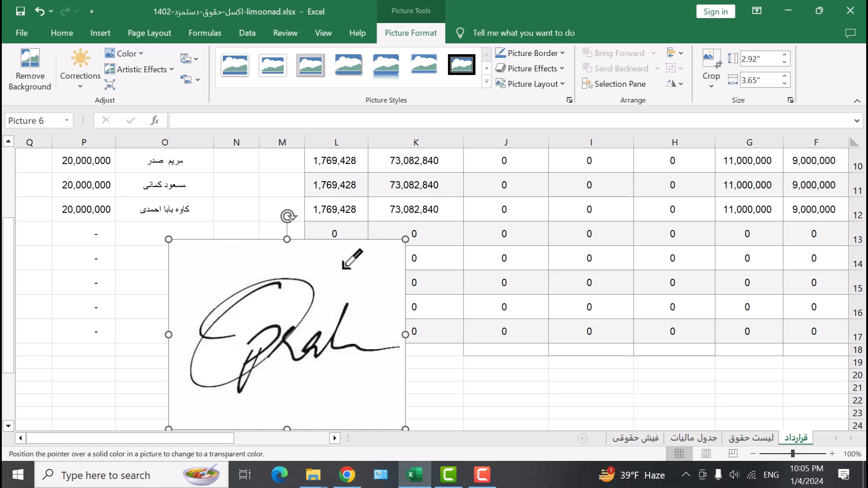Click the zoom slider handle
The image size is (868, 488).
tap(793, 454)
